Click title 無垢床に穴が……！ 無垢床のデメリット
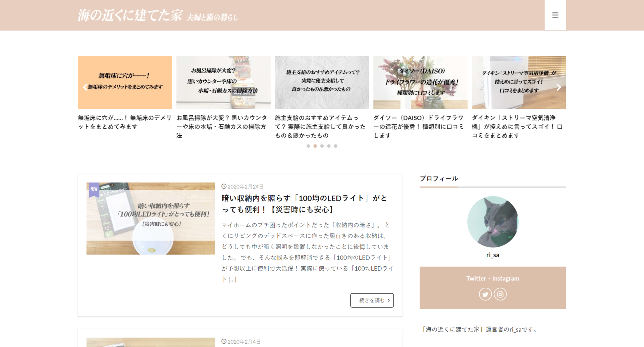 [125, 122]
